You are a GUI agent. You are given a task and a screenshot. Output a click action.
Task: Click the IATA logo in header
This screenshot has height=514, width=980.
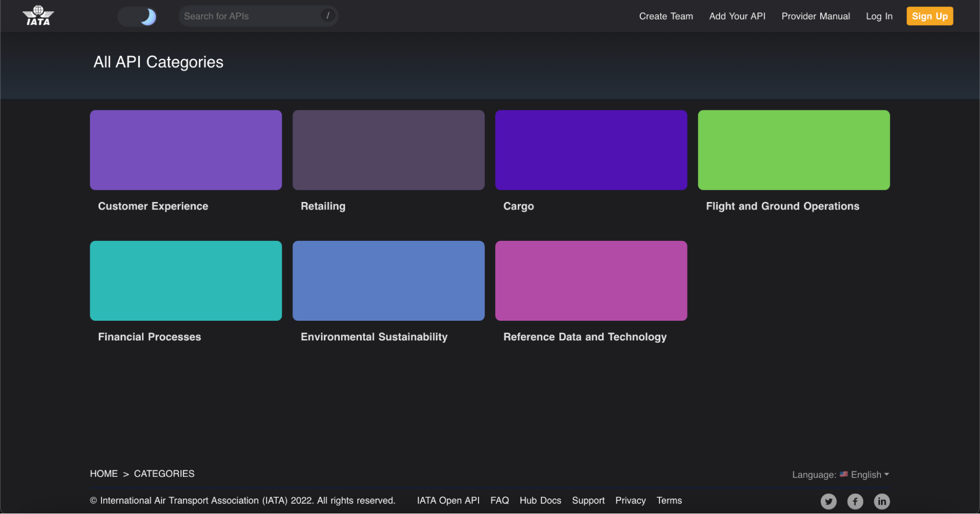click(x=38, y=16)
